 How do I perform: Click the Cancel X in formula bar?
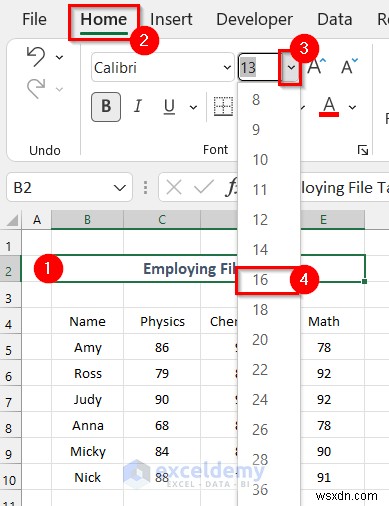pos(174,187)
